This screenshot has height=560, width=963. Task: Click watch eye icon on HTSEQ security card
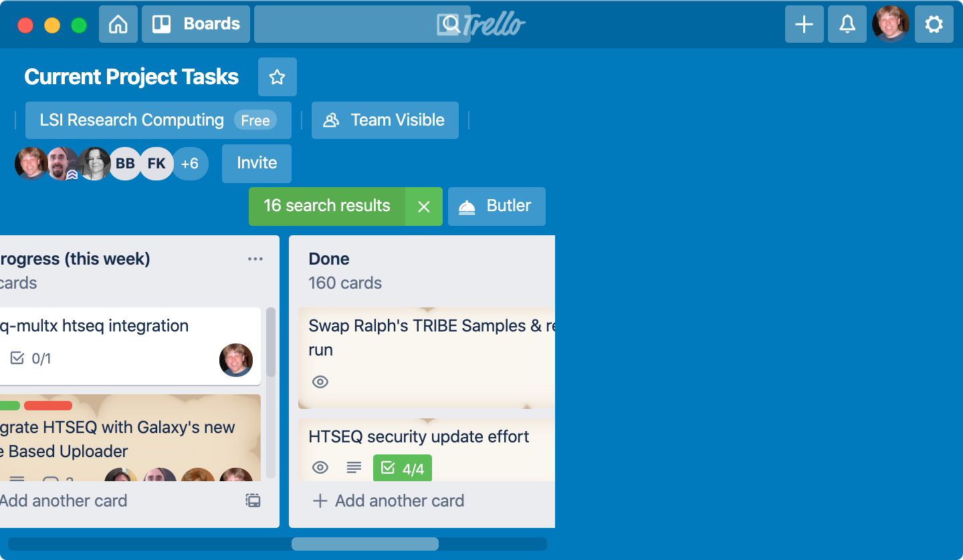tap(320, 468)
